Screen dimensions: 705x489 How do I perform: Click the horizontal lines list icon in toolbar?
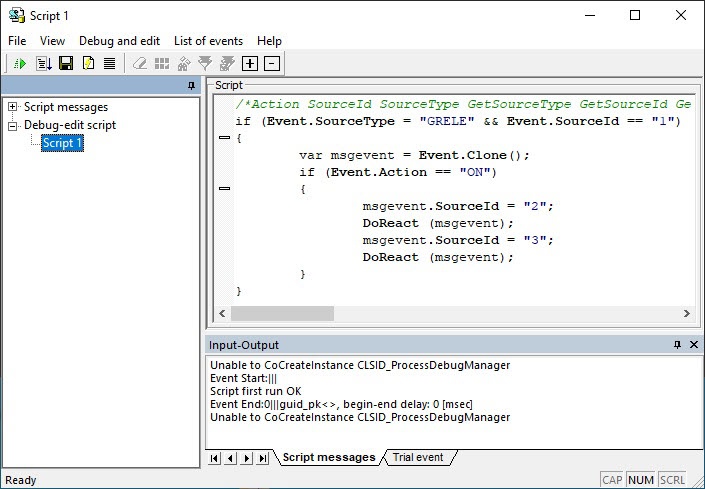tap(109, 64)
